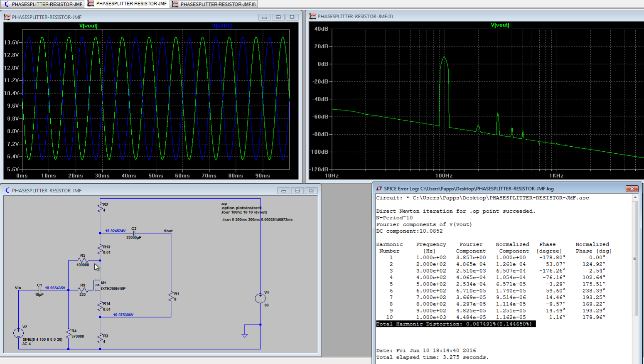Click the .option plotwinsize directive
Screen dimensions: 644x364
point(241,208)
